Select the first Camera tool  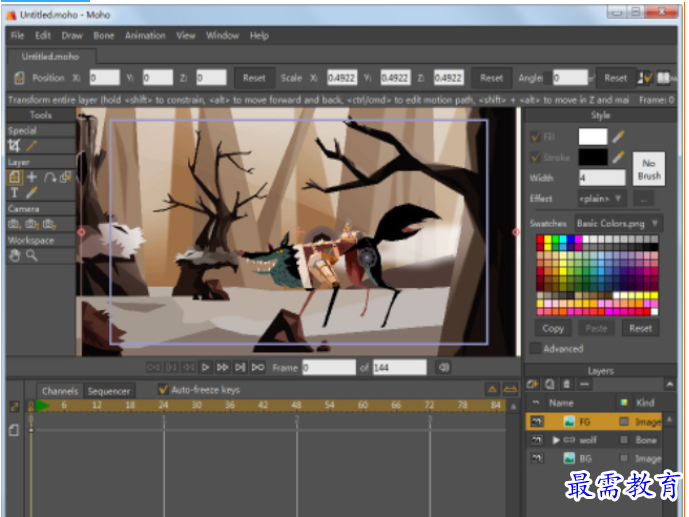click(13, 224)
